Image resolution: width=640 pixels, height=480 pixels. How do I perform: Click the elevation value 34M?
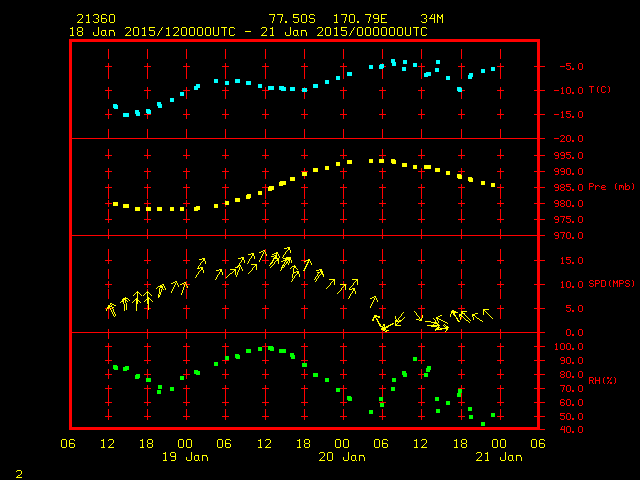[431, 19]
